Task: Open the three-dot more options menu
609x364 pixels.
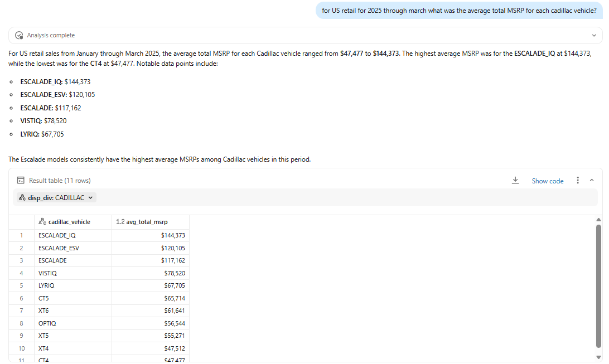Action: (578, 181)
